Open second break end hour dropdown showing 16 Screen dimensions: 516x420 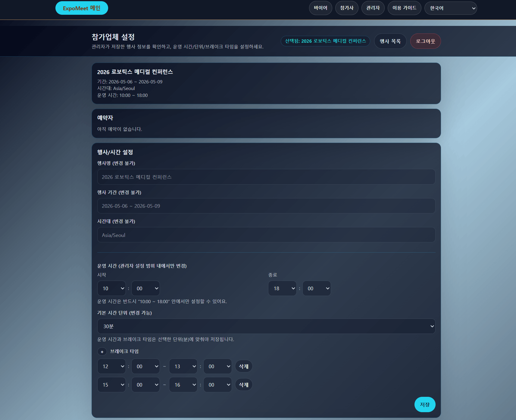click(183, 384)
